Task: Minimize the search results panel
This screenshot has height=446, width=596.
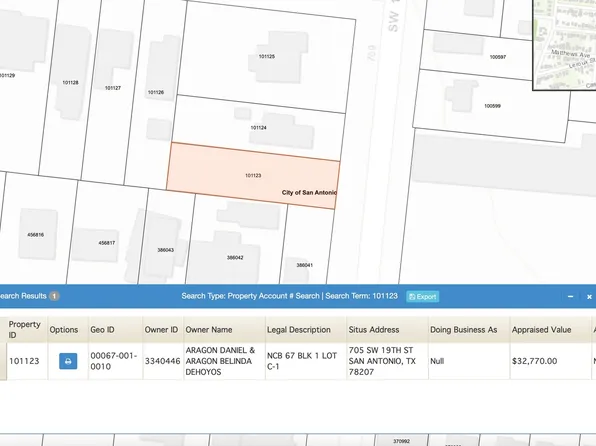Action: click(x=570, y=297)
